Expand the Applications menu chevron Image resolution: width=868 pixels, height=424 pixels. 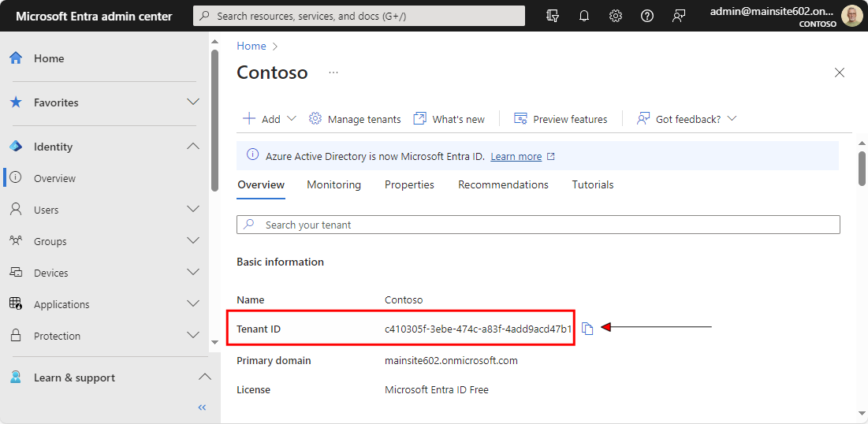(x=193, y=304)
